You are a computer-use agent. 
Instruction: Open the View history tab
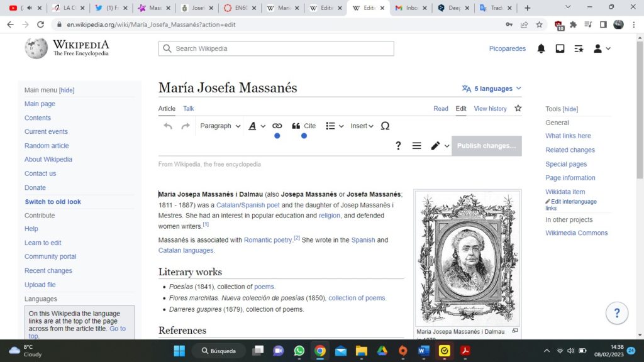coord(490,109)
